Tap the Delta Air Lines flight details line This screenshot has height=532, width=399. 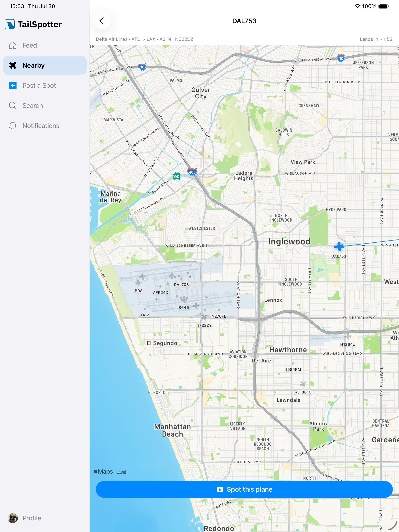click(x=145, y=39)
